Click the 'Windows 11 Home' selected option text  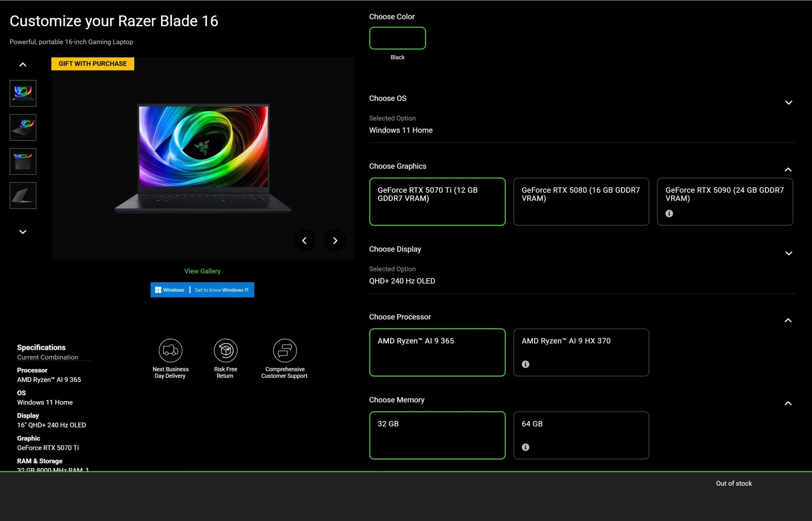(x=401, y=130)
